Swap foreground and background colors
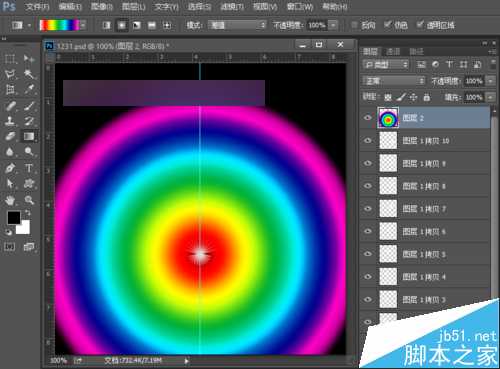This screenshot has width=500, height=369. 28,213
